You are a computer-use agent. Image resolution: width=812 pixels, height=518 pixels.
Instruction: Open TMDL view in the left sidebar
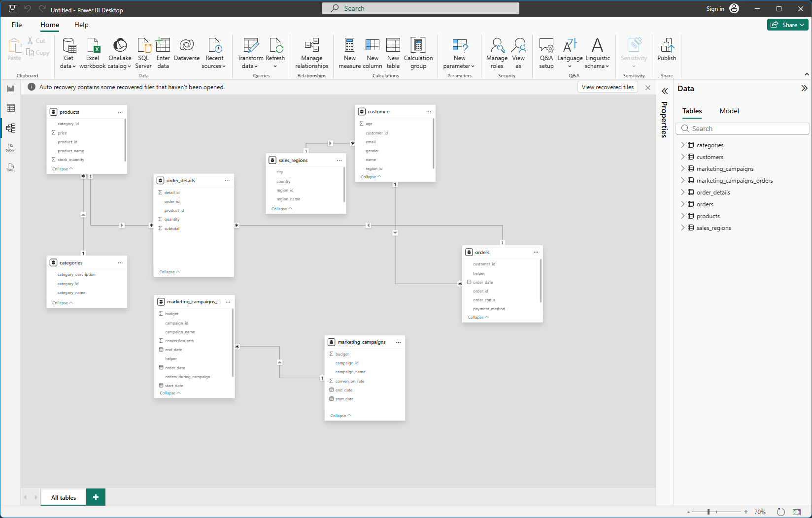[x=11, y=167]
